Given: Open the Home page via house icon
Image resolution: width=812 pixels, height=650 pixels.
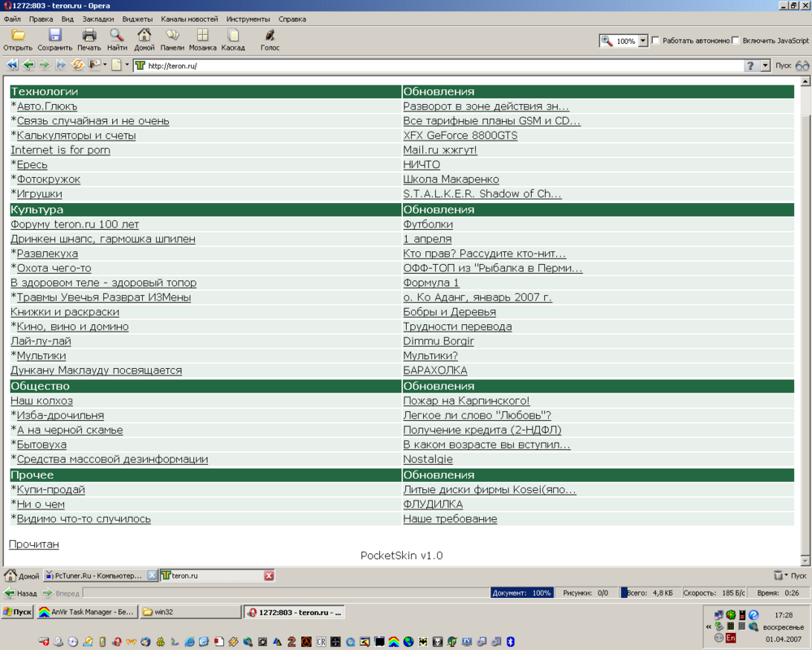Looking at the screenshot, I should click(x=144, y=35).
